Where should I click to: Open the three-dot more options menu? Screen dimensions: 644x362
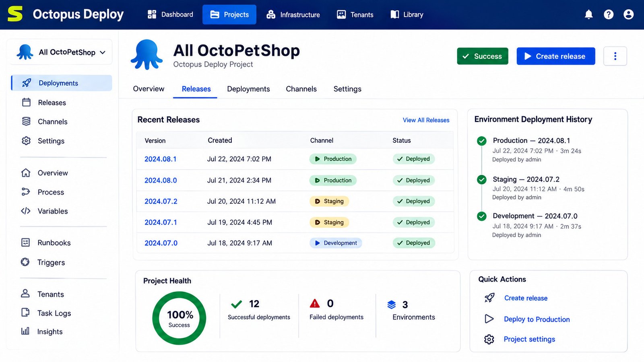coord(615,56)
